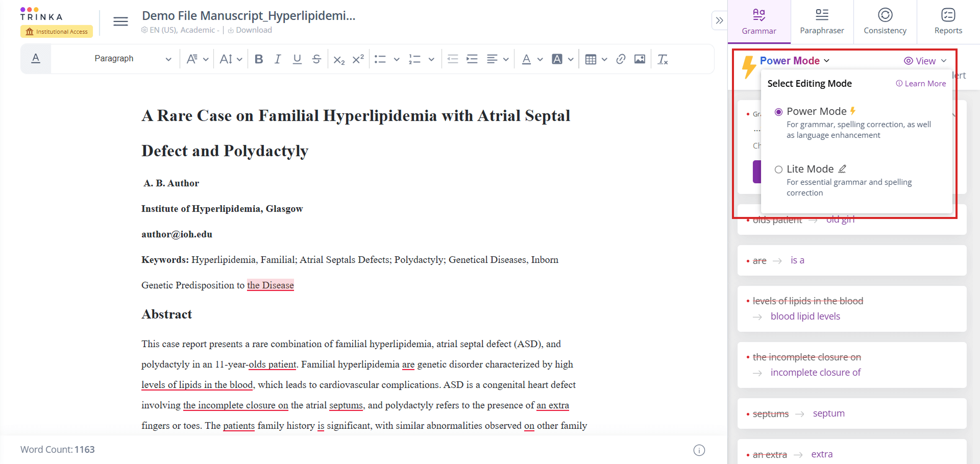980x464 pixels.
Task: Accept suggestion 'blood lipid levels'
Action: 805,316
